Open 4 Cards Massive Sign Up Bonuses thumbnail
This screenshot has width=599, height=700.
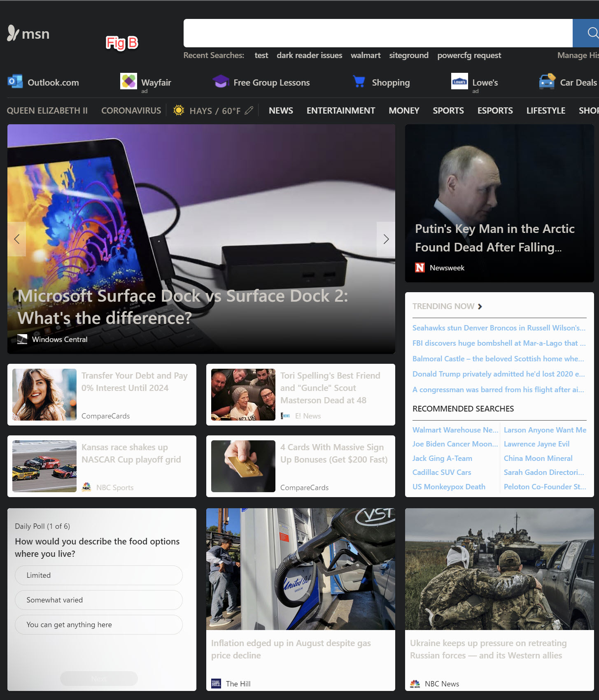[x=243, y=466]
